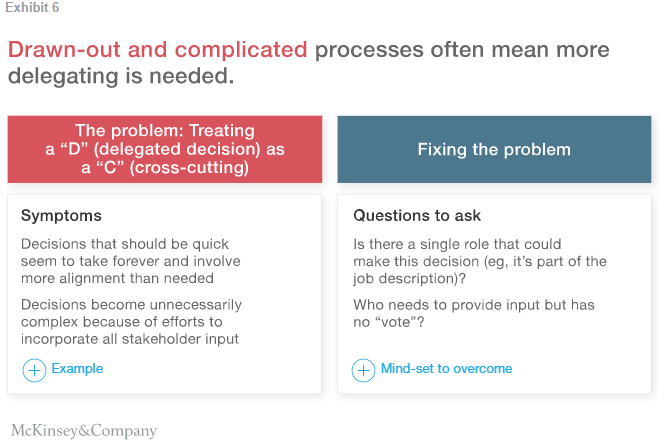Click the "Decisions that should be quick" paragraph
Image resolution: width=669 pixels, height=447 pixels.
click(131, 261)
